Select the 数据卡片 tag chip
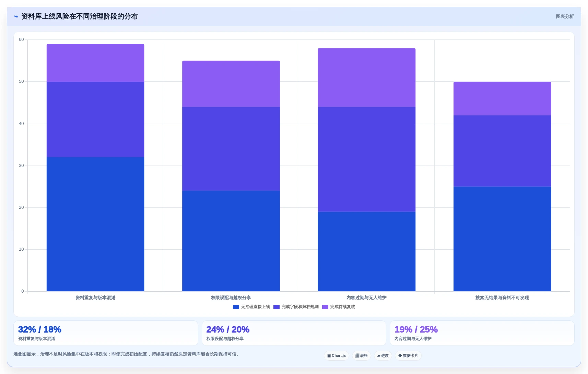Image resolution: width=588 pixels, height=374 pixels. 408,356
